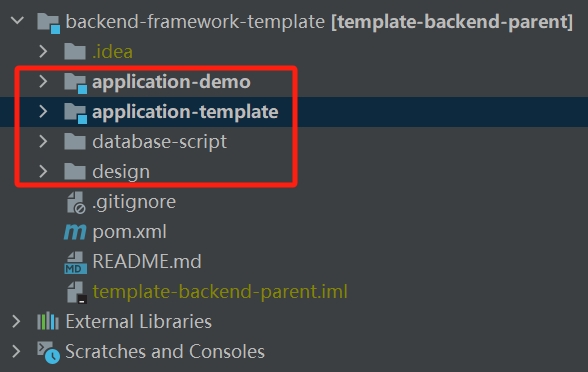Expand the application-demo module arrow
The height and width of the screenshot is (372, 588).
click(x=43, y=81)
